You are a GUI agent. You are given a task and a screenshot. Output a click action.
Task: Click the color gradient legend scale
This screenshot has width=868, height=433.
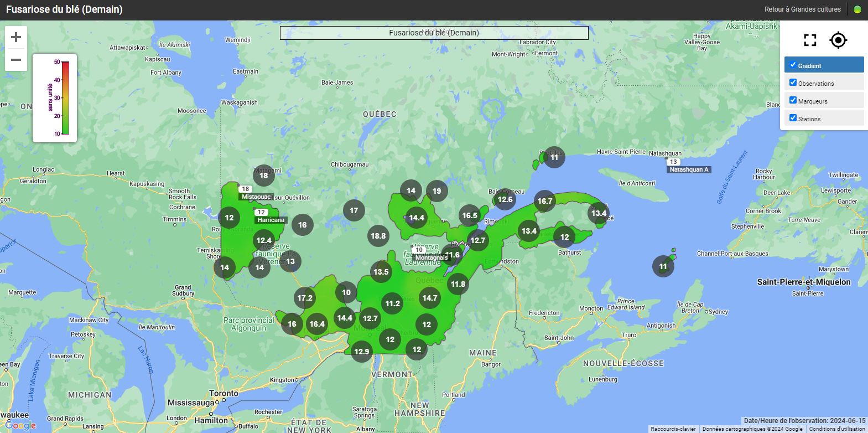click(x=65, y=98)
